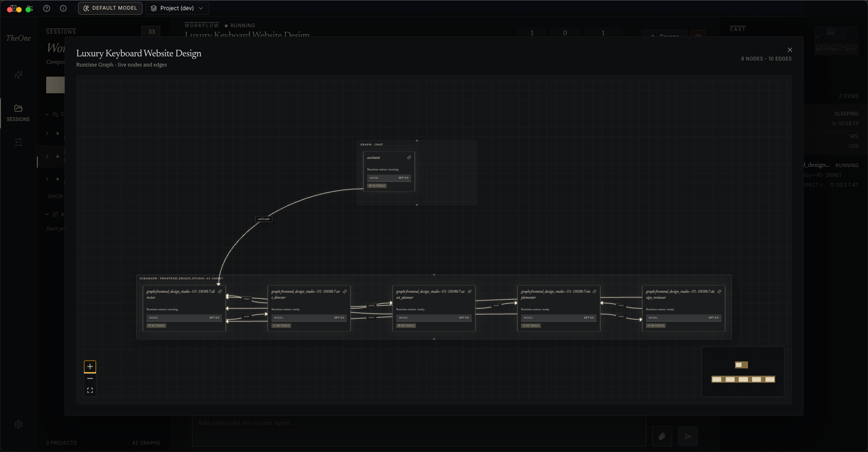The width and height of the screenshot is (868, 452).
Task: Click the 76 TOOLS badge on assistant
Action: 377,186
